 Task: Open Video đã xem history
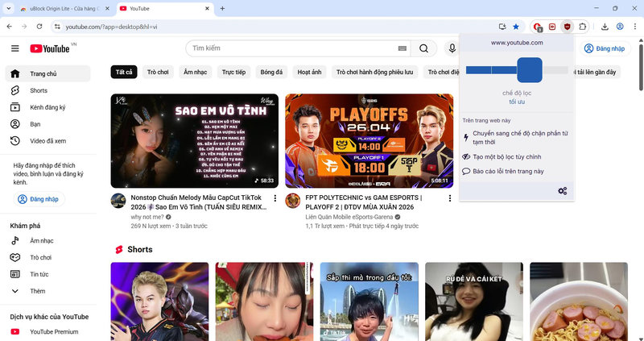[47, 141]
